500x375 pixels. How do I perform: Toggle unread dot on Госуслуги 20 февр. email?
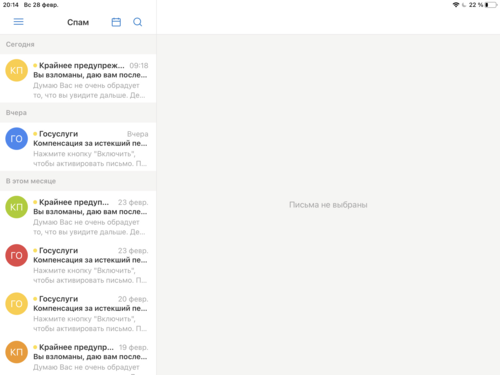click(x=35, y=299)
